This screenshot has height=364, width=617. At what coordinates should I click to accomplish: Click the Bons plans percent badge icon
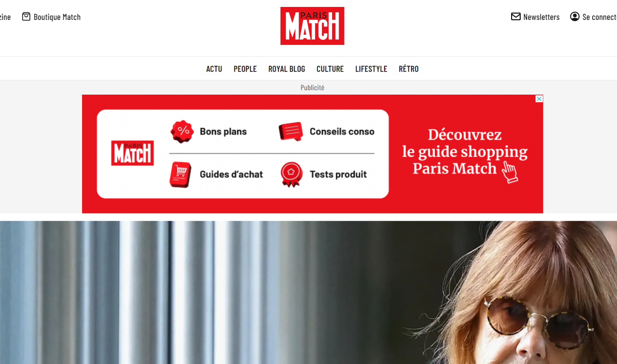pos(182,131)
